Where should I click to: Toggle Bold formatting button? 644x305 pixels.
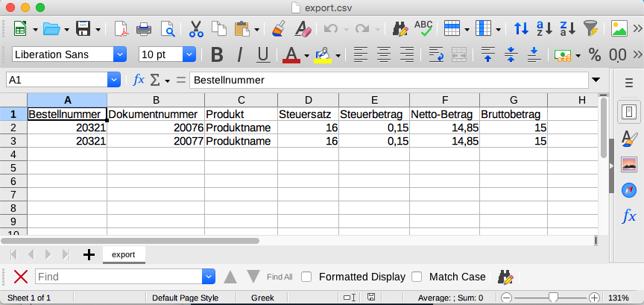click(217, 54)
